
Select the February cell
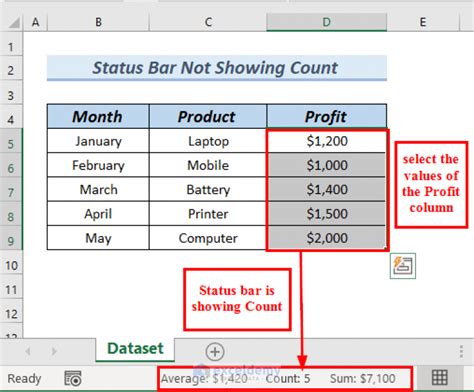tap(98, 165)
